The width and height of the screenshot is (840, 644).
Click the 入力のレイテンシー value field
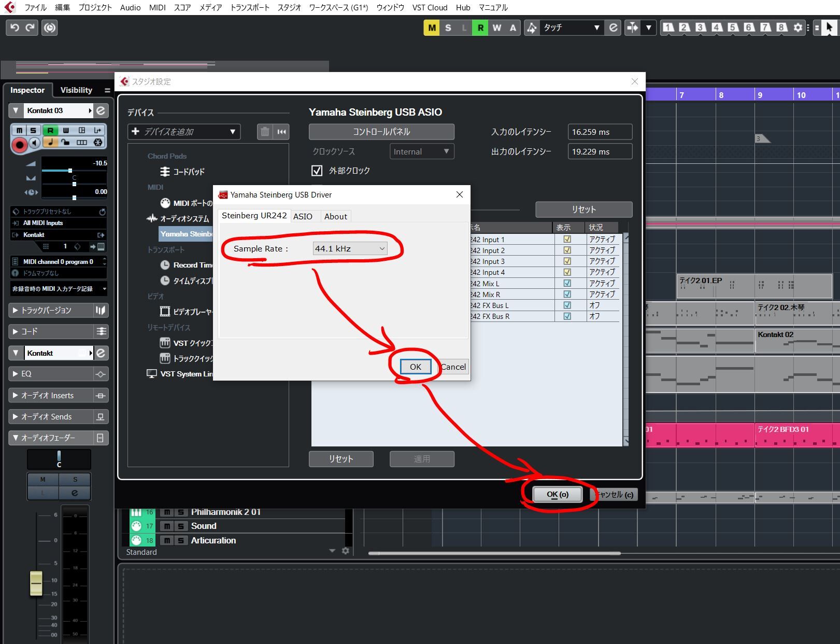600,132
